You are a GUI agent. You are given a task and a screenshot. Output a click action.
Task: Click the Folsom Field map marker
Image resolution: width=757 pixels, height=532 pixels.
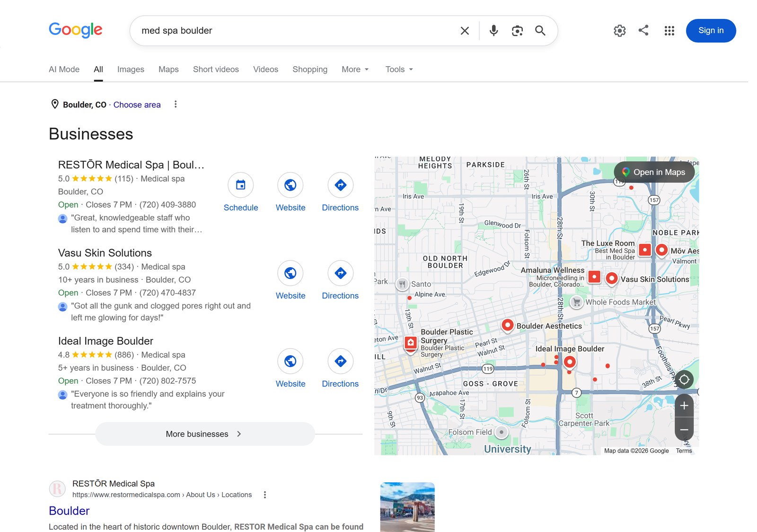click(x=502, y=432)
